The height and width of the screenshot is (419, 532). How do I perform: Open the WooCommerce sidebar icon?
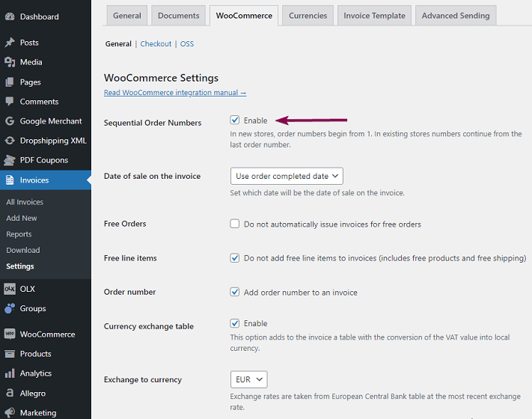[x=10, y=334]
